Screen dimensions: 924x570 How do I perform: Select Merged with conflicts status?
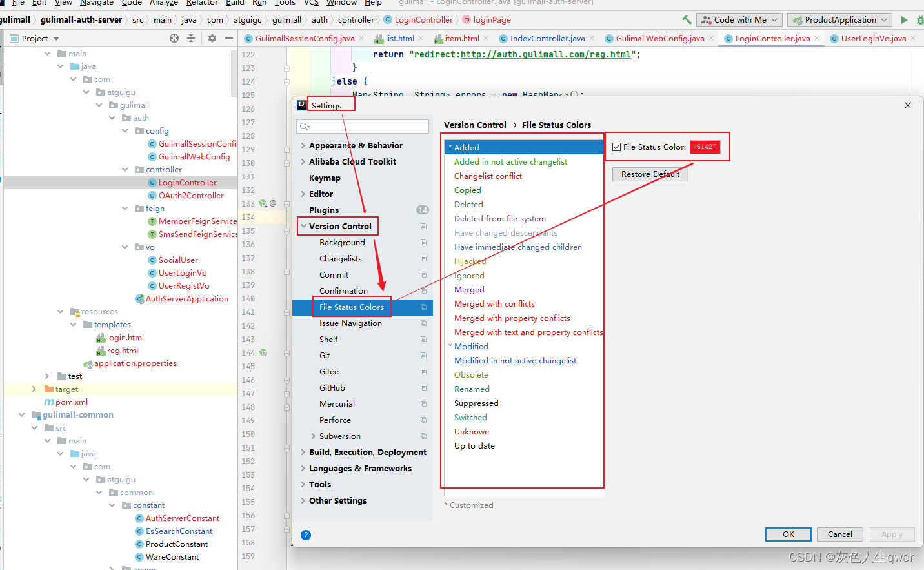pyautogui.click(x=524, y=304)
